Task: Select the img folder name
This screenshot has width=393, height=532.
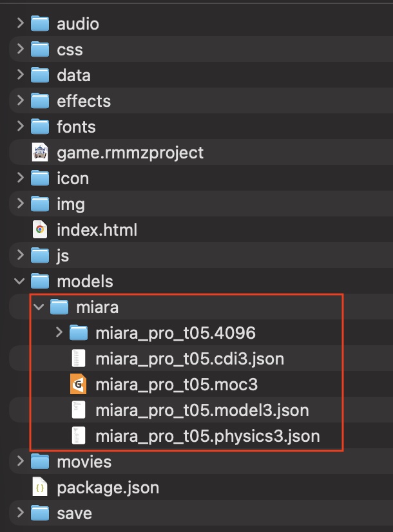Action: [x=71, y=205]
